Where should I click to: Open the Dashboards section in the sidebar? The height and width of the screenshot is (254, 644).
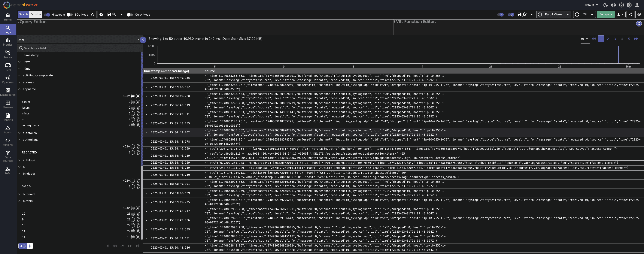pyautogui.click(x=8, y=92)
